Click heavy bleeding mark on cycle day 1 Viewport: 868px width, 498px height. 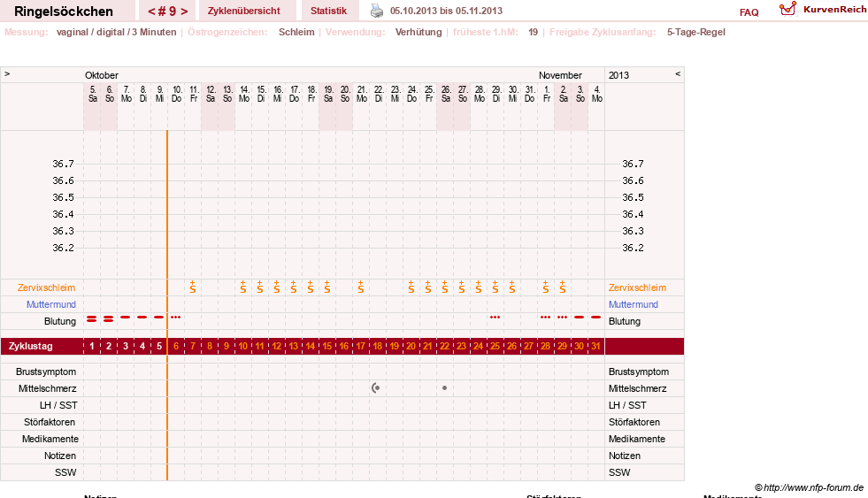tap(92, 318)
